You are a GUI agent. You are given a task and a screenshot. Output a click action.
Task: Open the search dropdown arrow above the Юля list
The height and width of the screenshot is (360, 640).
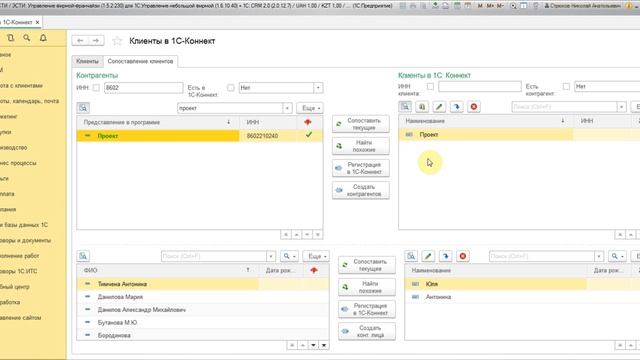(x=598, y=256)
